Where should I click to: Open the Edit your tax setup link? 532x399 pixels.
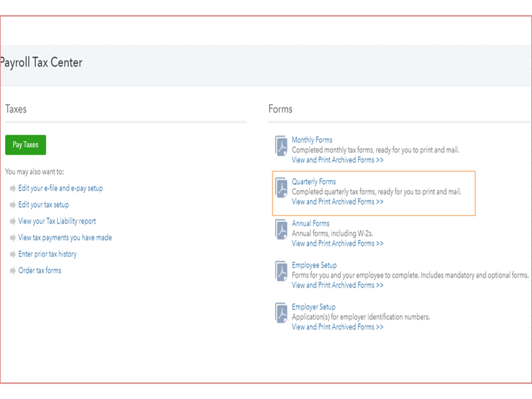(x=44, y=205)
